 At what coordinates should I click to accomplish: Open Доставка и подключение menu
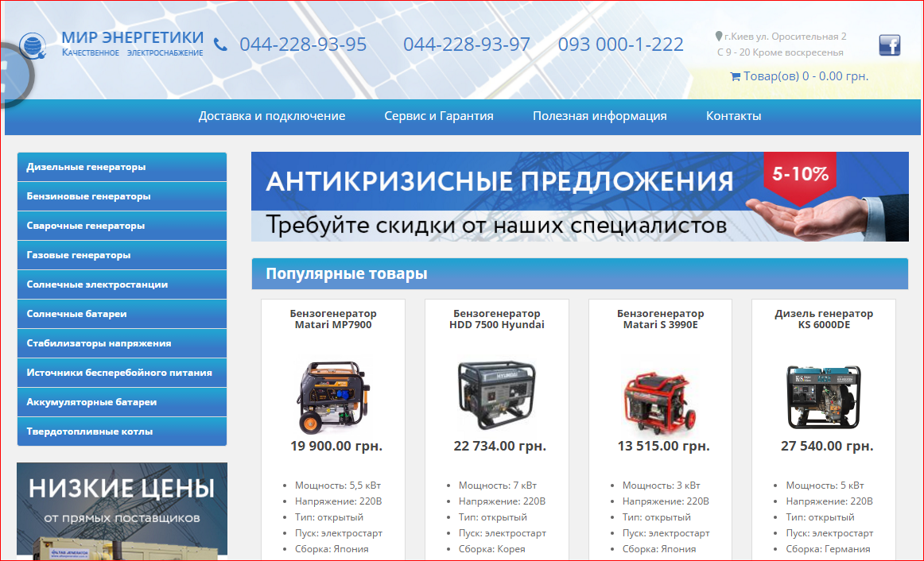(x=272, y=116)
